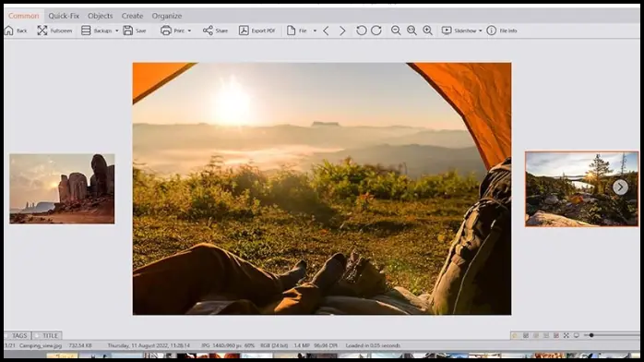Open the Slideshow dropdown arrow
This screenshot has height=362, width=644.
pyautogui.click(x=480, y=30)
